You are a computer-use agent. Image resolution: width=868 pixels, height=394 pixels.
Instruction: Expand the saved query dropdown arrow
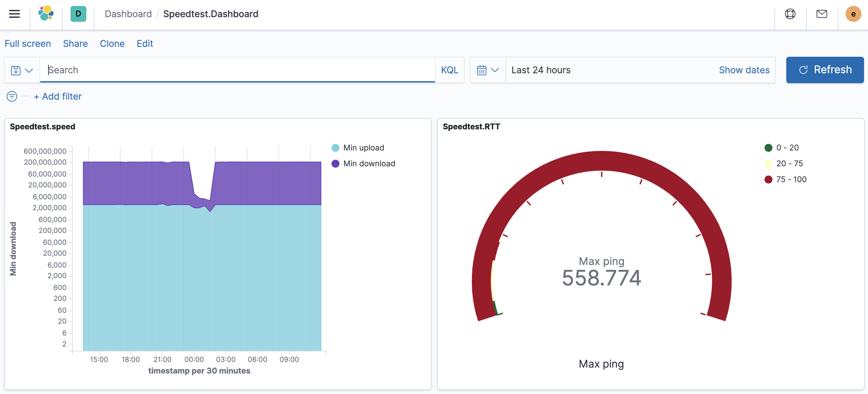coord(29,70)
